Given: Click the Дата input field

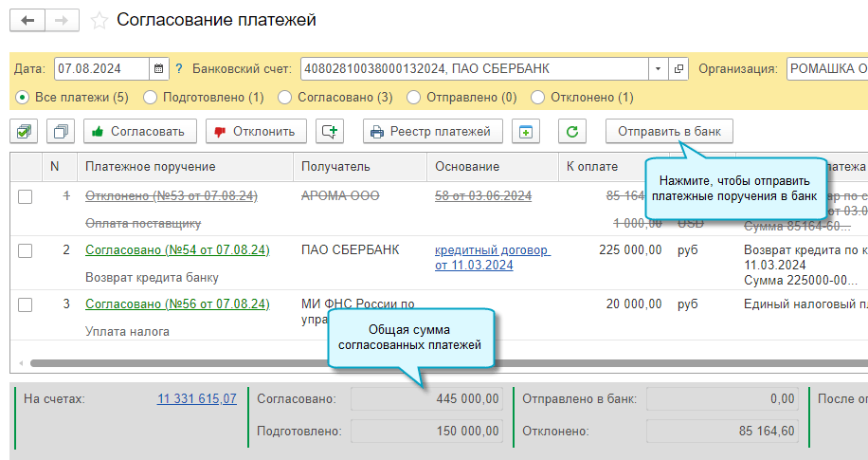Looking at the screenshot, I should pos(101,68).
